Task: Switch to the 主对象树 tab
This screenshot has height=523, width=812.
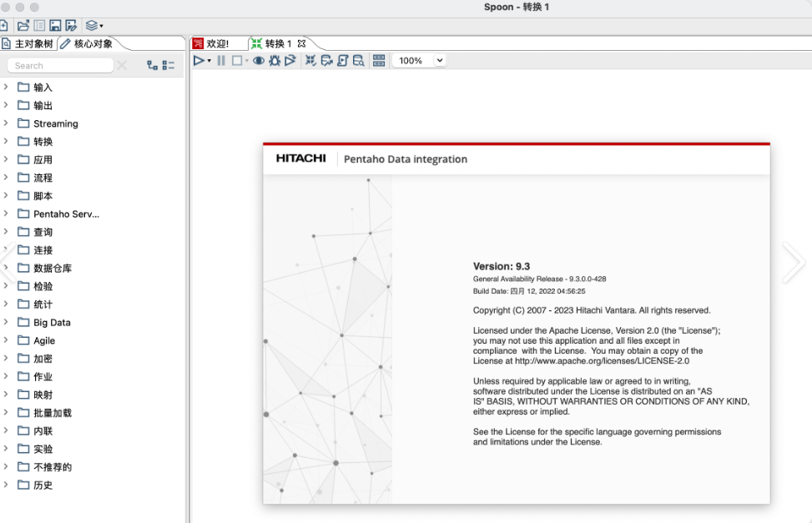Action: coord(28,43)
